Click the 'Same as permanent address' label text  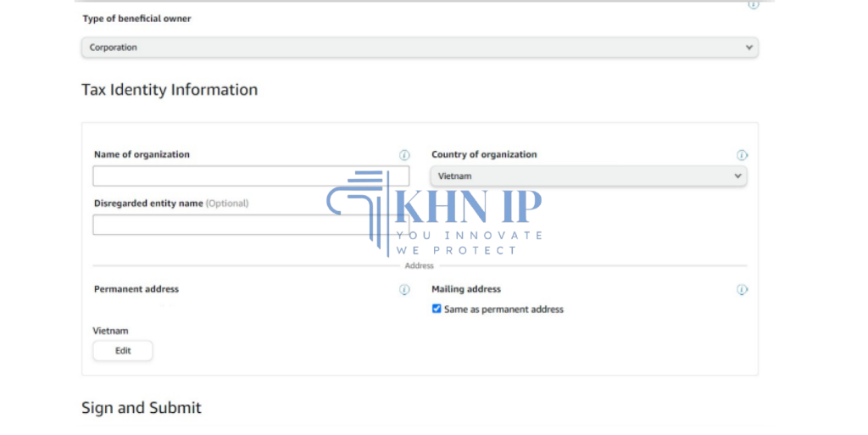(x=504, y=310)
